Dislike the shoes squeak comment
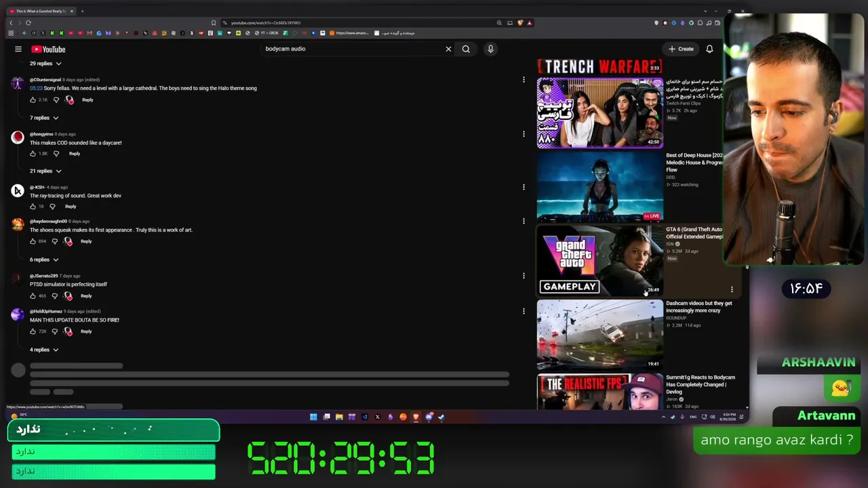Image resolution: width=868 pixels, height=488 pixels. [x=55, y=241]
